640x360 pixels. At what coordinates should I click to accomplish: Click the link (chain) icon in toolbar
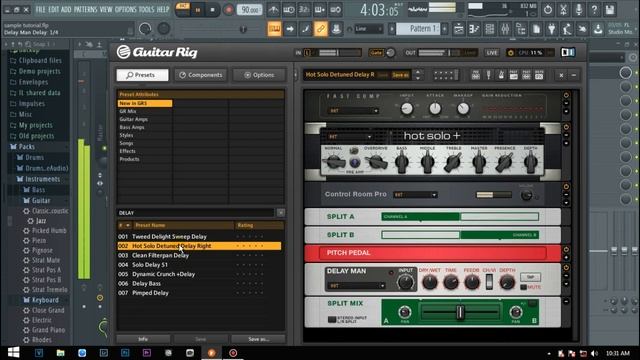(x=321, y=29)
